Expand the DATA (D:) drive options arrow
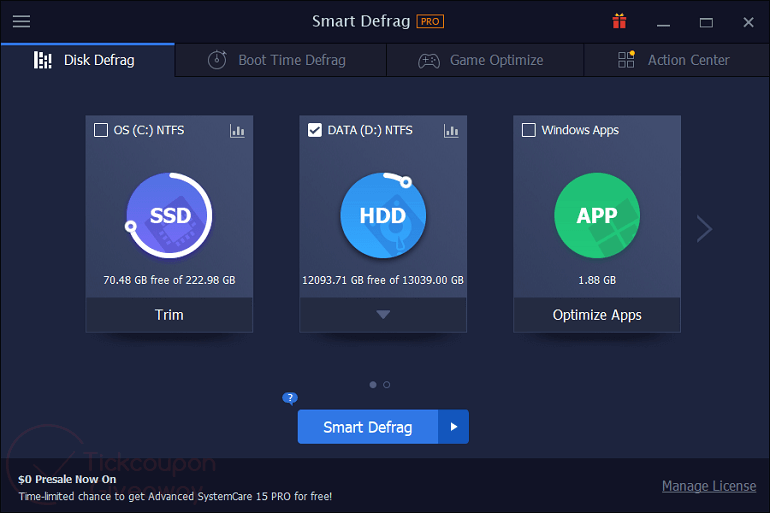Screen dimensions: 770x513 pos(383,314)
